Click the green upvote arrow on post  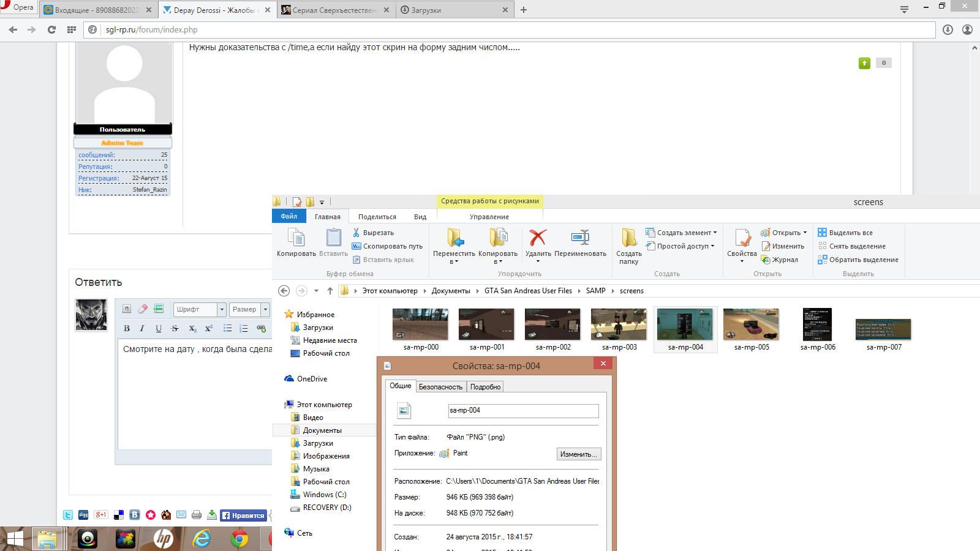(x=864, y=63)
